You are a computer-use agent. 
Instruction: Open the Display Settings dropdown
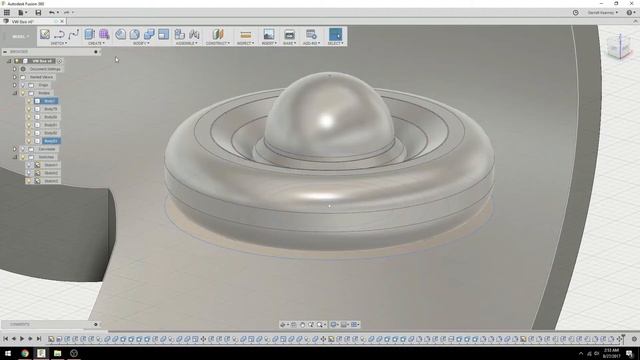point(335,324)
